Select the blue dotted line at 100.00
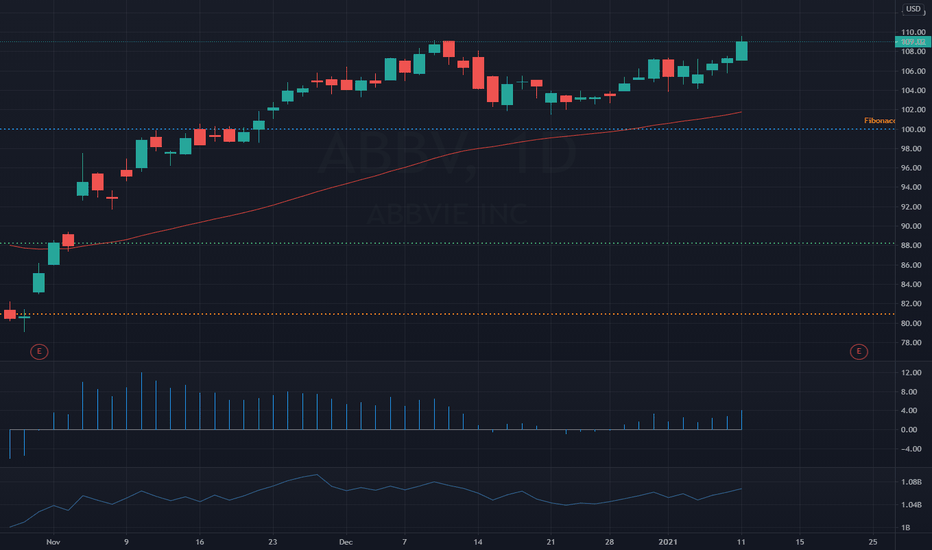The height and width of the screenshot is (550, 932). click(x=446, y=129)
